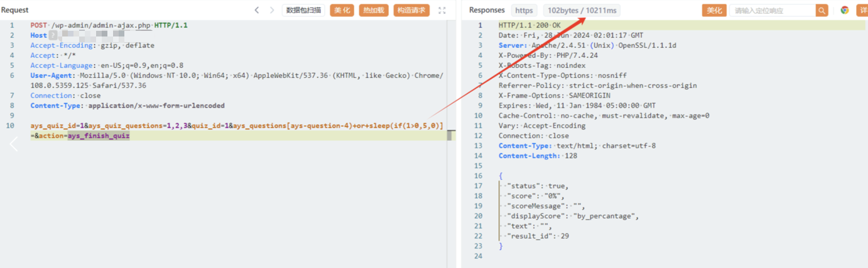
Task: Click the 构造请求 build request button
Action: [412, 10]
